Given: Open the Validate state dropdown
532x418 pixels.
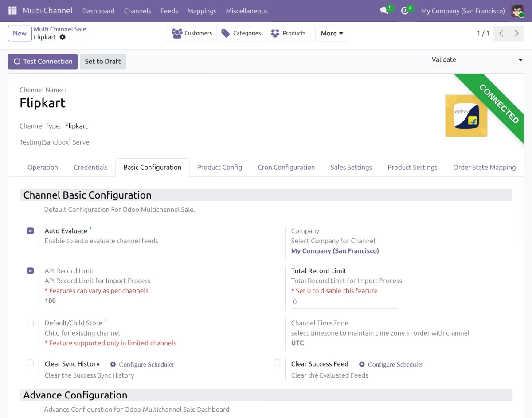Looking at the screenshot, I should (477, 59).
